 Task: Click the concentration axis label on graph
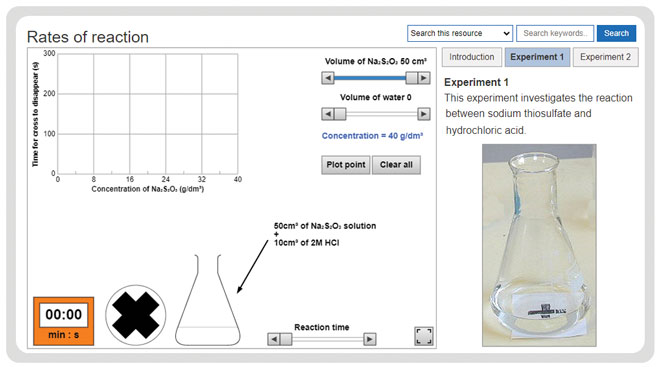(x=148, y=189)
